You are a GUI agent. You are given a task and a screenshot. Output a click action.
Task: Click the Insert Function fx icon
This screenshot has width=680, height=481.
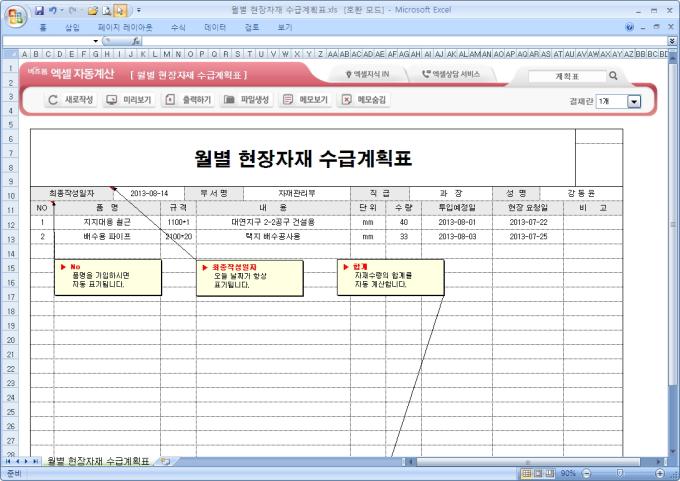(x=136, y=41)
